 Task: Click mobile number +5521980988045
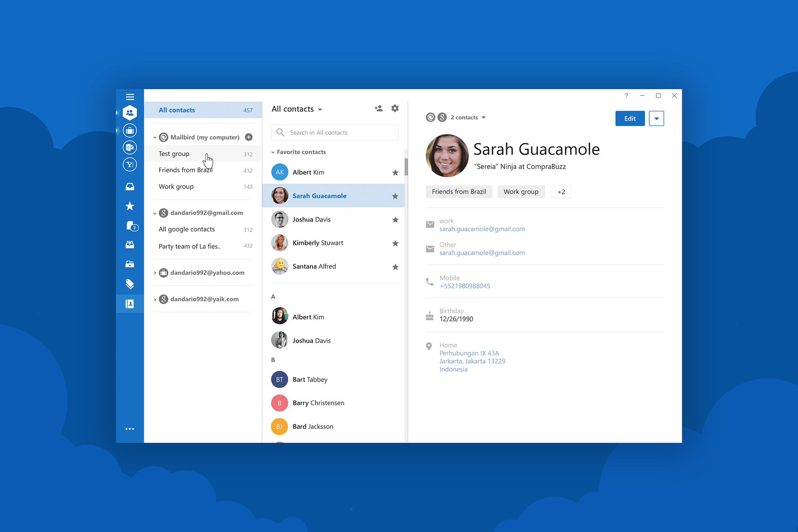pyautogui.click(x=465, y=286)
